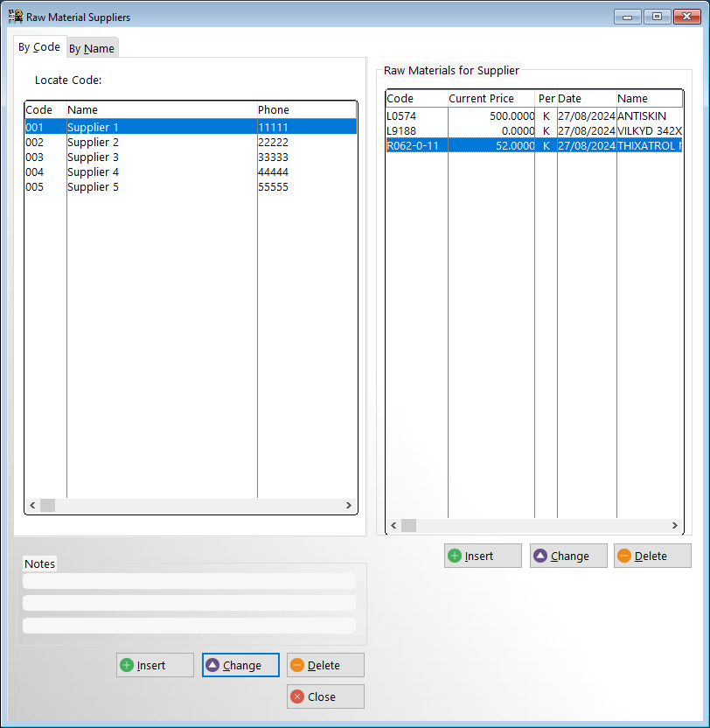The width and height of the screenshot is (710, 728).
Task: Choose the Supplier 5 row
Action: (93, 187)
